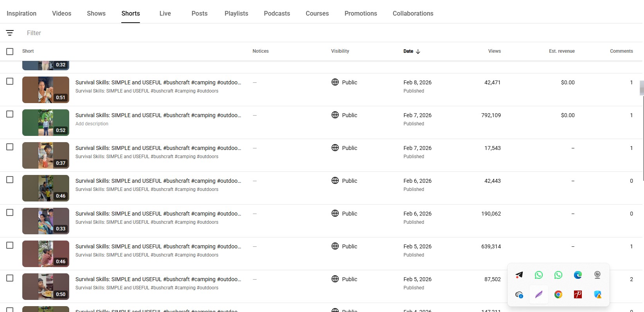Viewport: 644px width, 312px height.
Task: Open Telegram from the system tray popup
Action: (x=519, y=275)
